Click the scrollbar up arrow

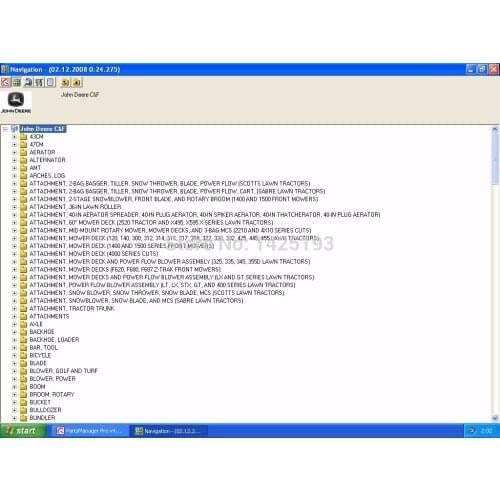495,129
